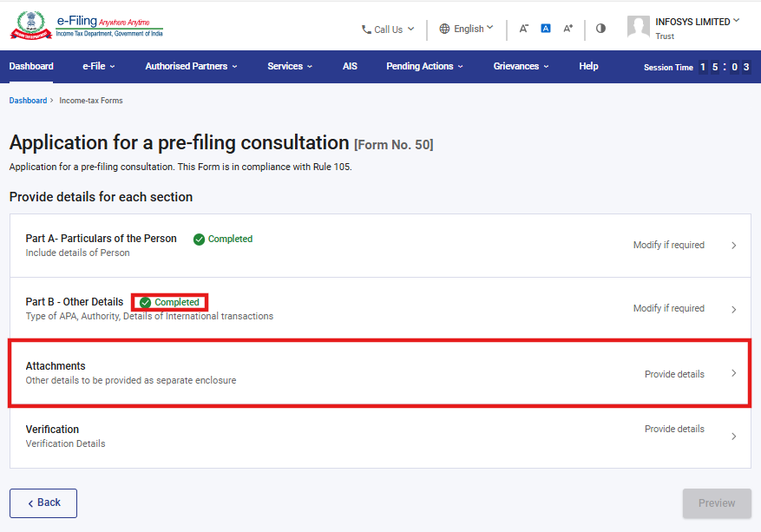
Task: Click Provide details for Attachments
Action: click(674, 374)
